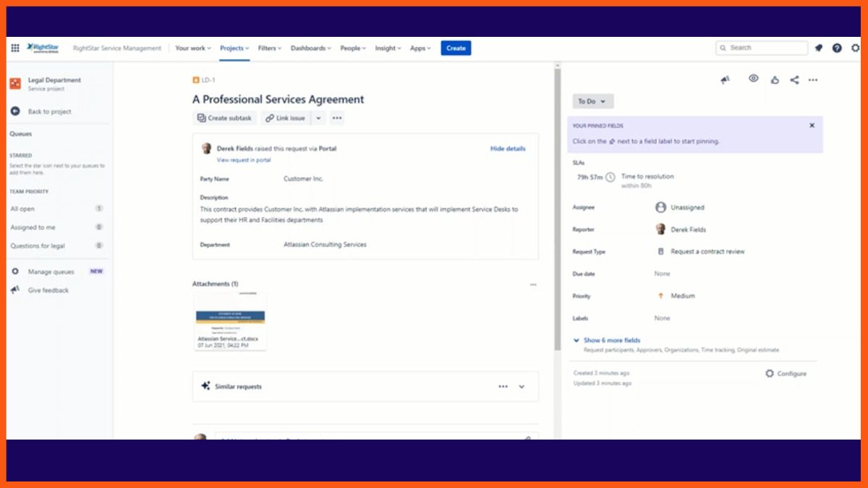Click the notifications bell icon
The image size is (868, 488).
pyautogui.click(x=819, y=48)
